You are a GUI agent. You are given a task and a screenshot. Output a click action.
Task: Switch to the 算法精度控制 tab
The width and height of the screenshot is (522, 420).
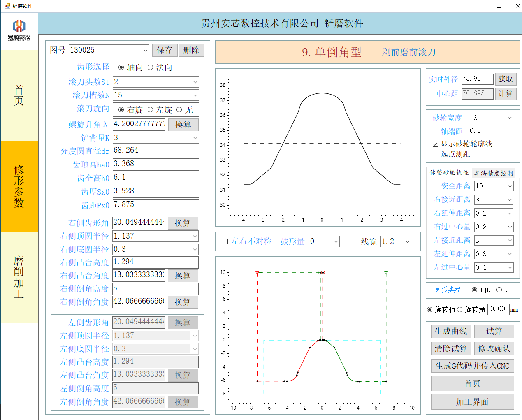click(493, 173)
